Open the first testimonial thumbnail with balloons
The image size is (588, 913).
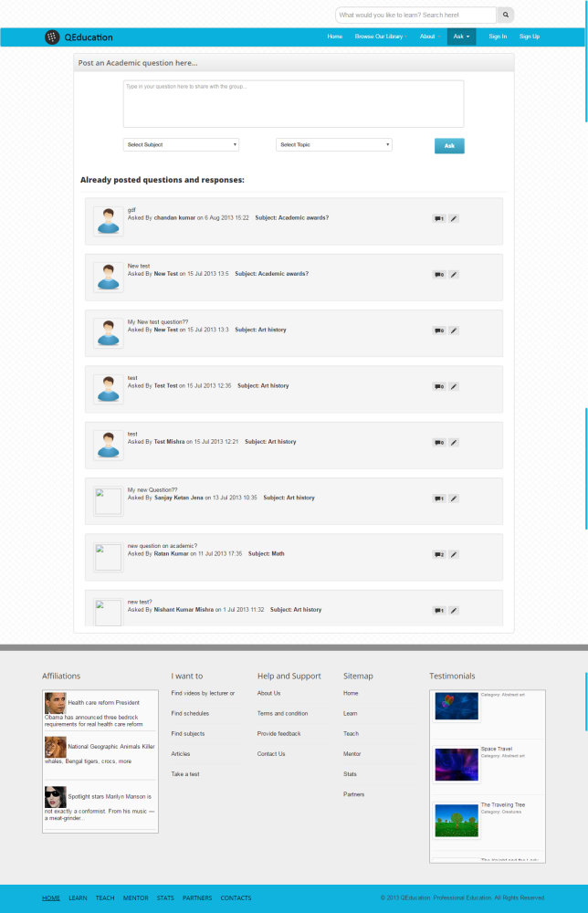[x=457, y=707]
